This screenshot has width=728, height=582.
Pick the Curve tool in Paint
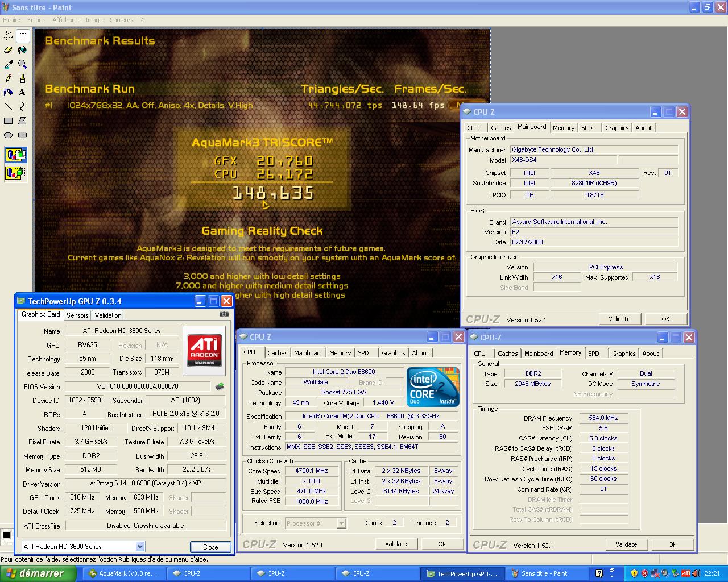pyautogui.click(x=23, y=106)
